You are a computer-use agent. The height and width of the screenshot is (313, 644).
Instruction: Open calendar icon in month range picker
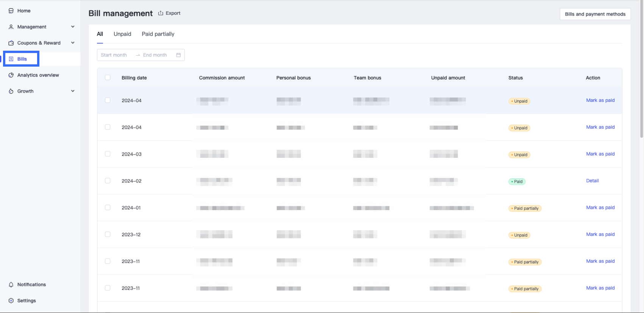pos(178,55)
